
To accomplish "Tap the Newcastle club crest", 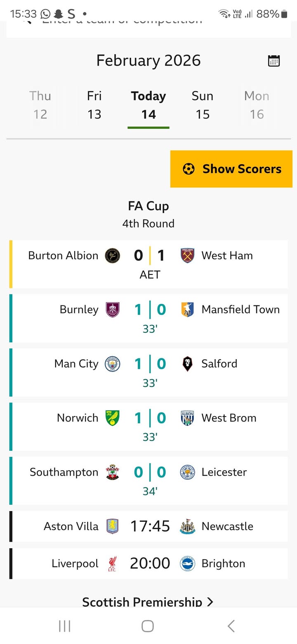I will tap(188, 526).
